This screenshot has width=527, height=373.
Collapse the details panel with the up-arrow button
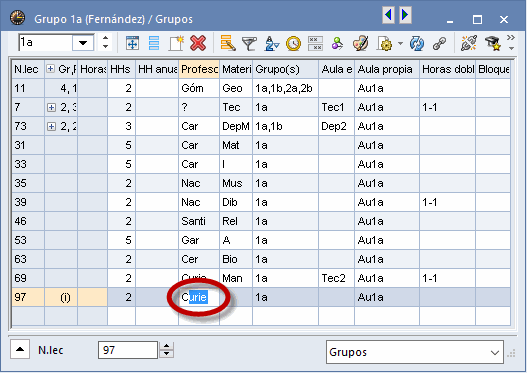pos(20,349)
